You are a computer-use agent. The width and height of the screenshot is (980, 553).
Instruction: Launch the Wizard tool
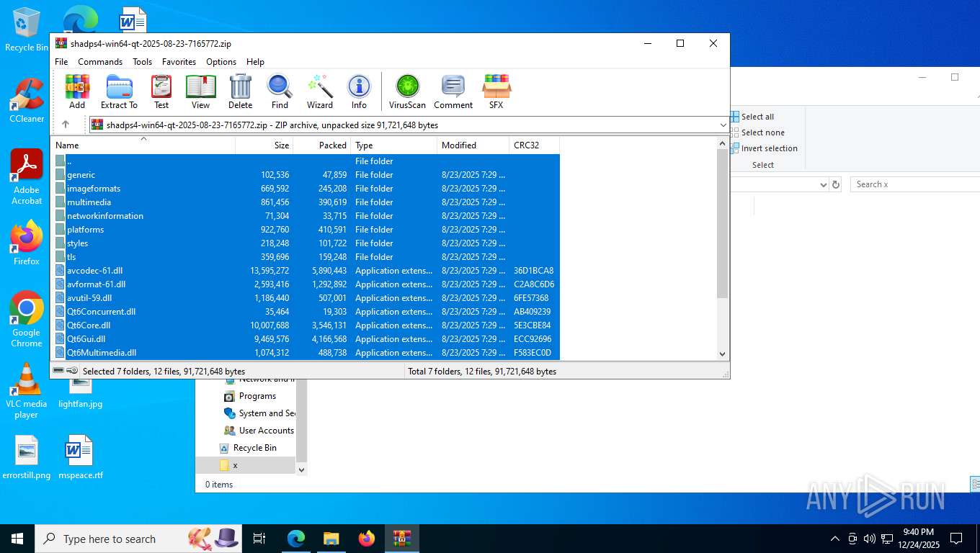(320, 91)
